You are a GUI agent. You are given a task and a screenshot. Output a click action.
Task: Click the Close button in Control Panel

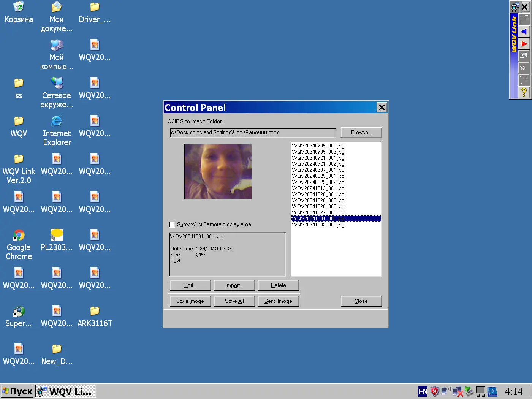[361, 301]
